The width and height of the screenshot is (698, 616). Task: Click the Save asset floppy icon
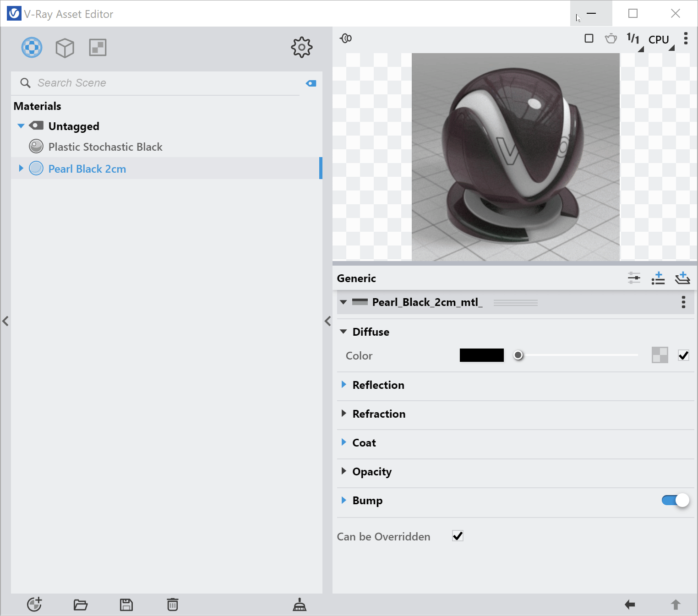coord(126,605)
